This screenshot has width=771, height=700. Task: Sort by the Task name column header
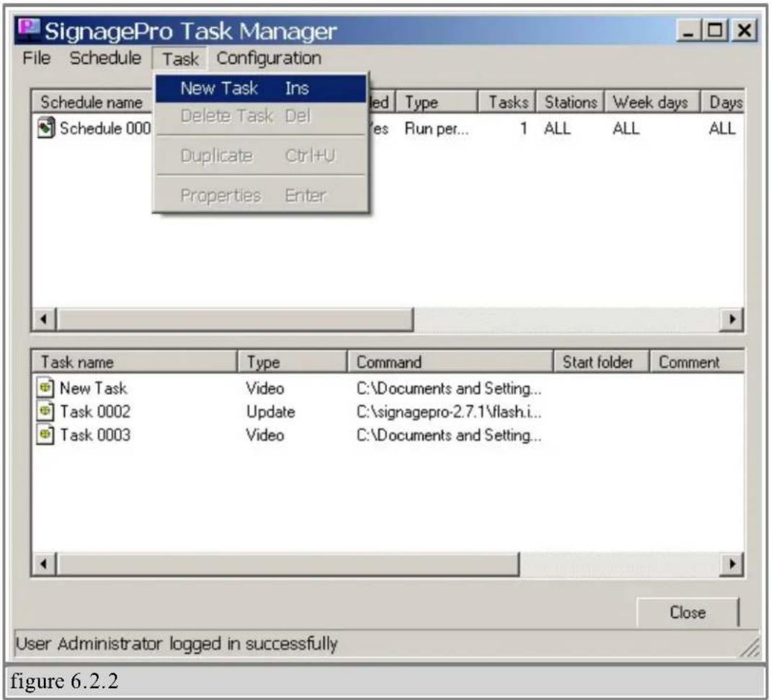tap(135, 362)
